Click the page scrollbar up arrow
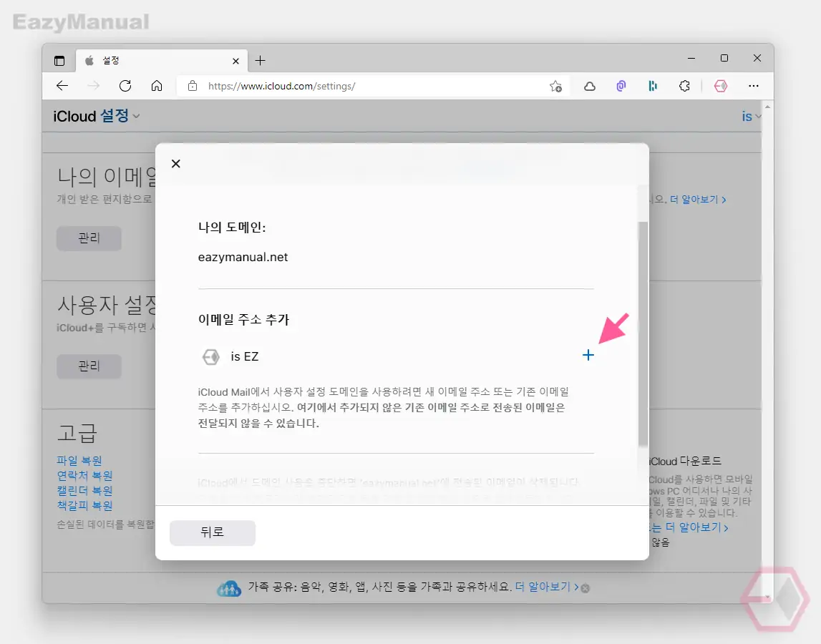 coord(767,107)
